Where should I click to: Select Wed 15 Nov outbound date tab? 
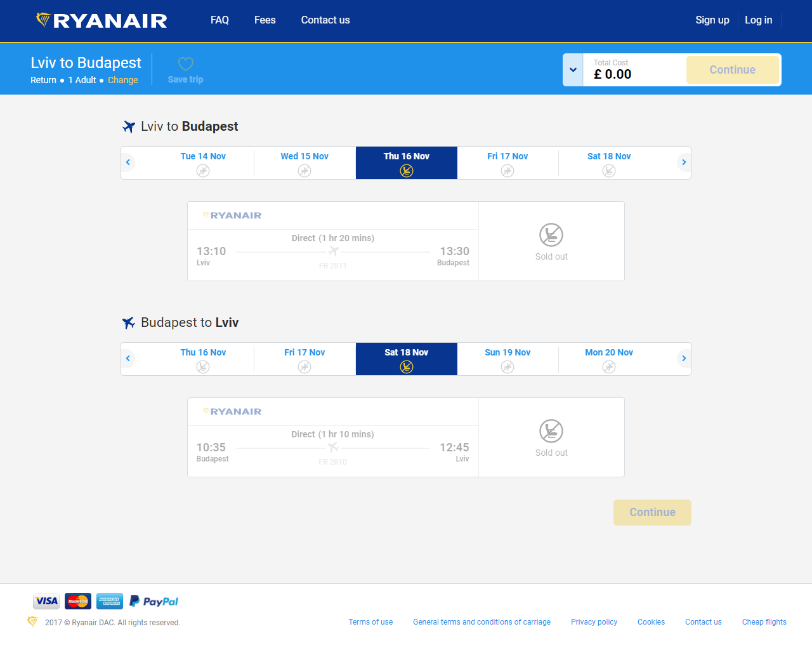(x=304, y=162)
